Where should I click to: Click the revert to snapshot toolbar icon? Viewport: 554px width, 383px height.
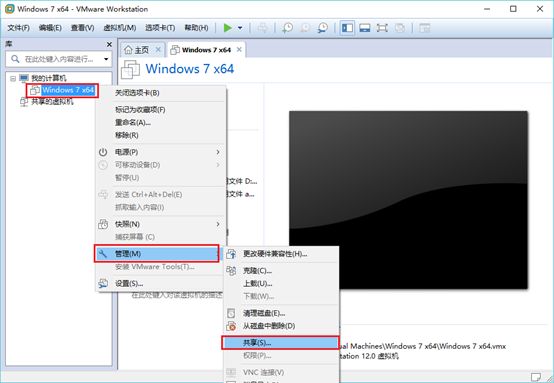[305, 28]
